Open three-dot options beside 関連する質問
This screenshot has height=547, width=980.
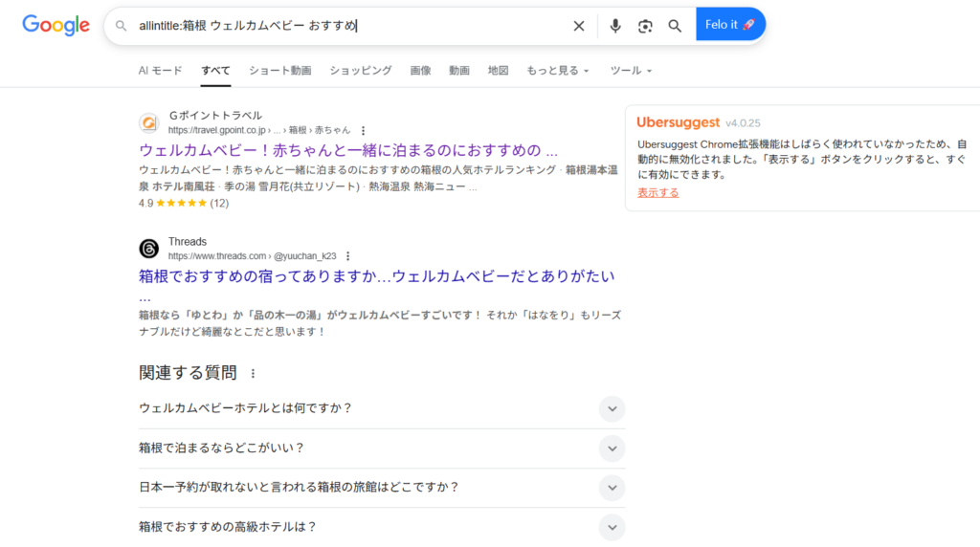(x=253, y=374)
